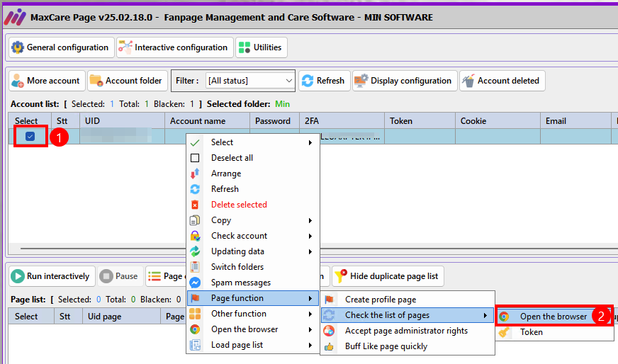Screen dimensions: 618x364
Task: Click the Page function flag icon
Action: click(x=195, y=298)
